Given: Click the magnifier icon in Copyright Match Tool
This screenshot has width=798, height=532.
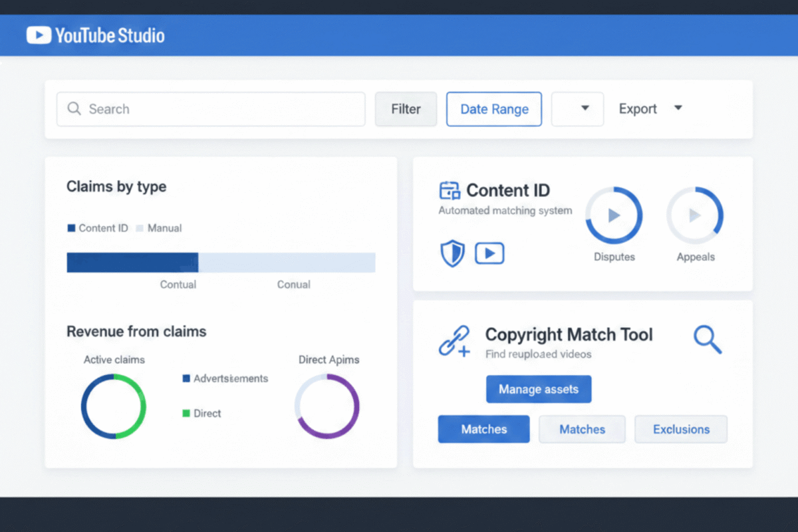Looking at the screenshot, I should 708,339.
